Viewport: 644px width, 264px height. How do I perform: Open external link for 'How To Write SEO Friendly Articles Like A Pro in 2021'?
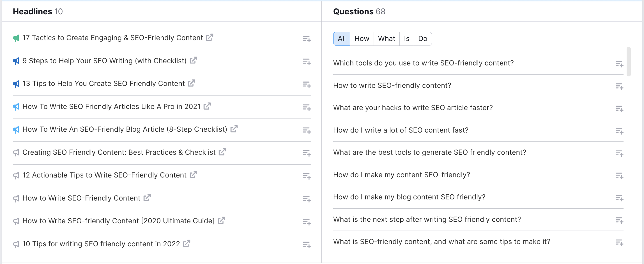207,106
